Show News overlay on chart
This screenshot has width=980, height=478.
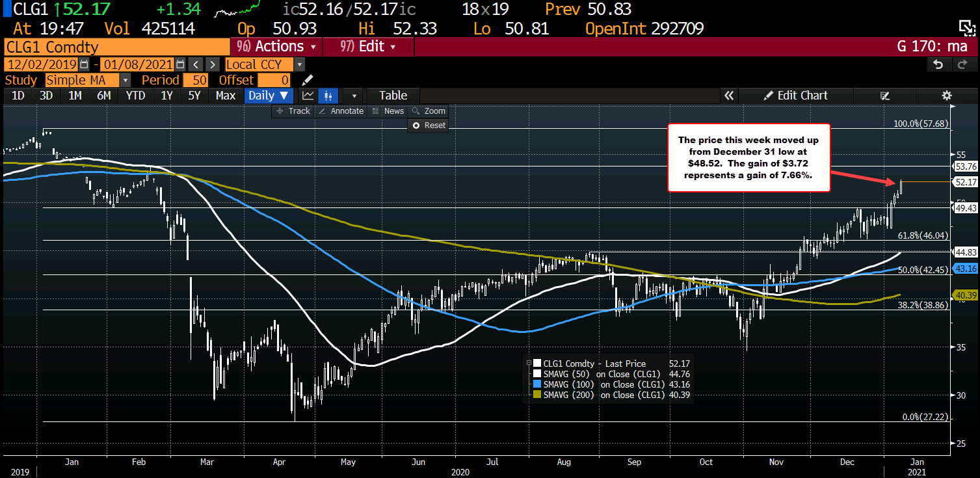tap(388, 111)
